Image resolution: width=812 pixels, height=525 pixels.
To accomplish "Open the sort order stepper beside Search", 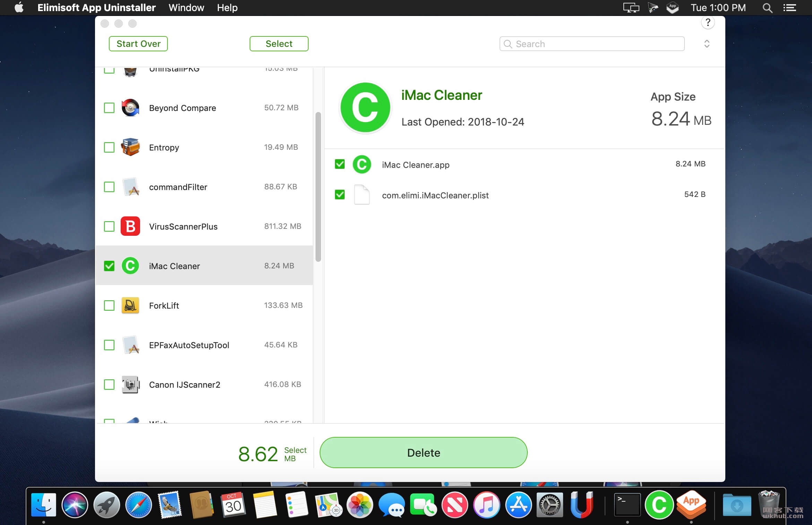I will point(707,44).
